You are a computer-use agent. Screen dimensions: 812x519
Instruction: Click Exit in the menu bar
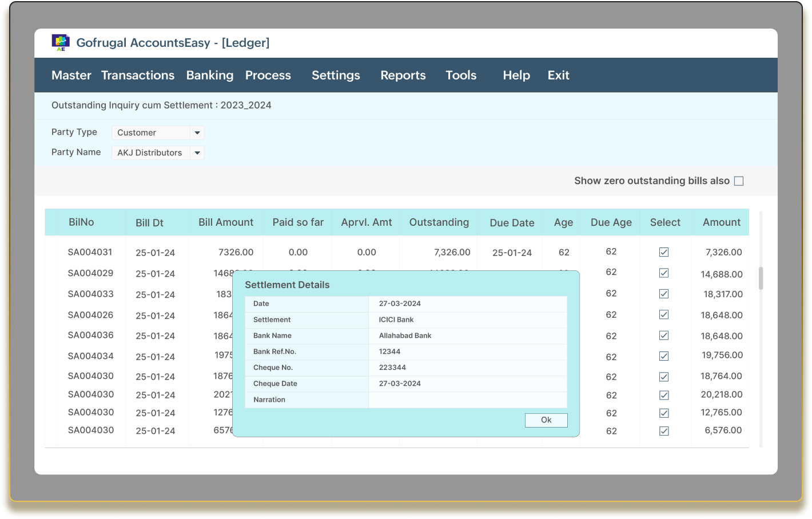(558, 75)
